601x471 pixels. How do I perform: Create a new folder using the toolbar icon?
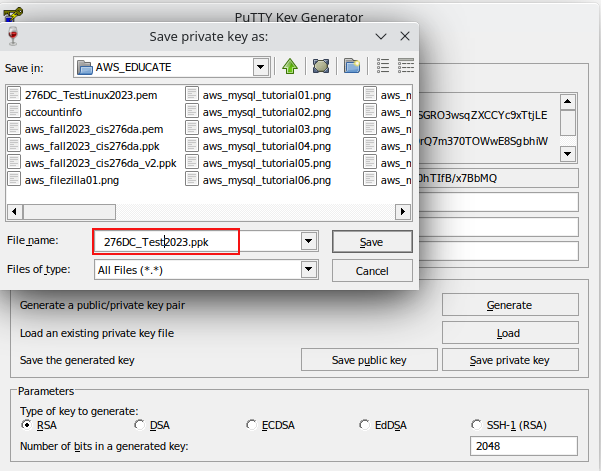351,66
